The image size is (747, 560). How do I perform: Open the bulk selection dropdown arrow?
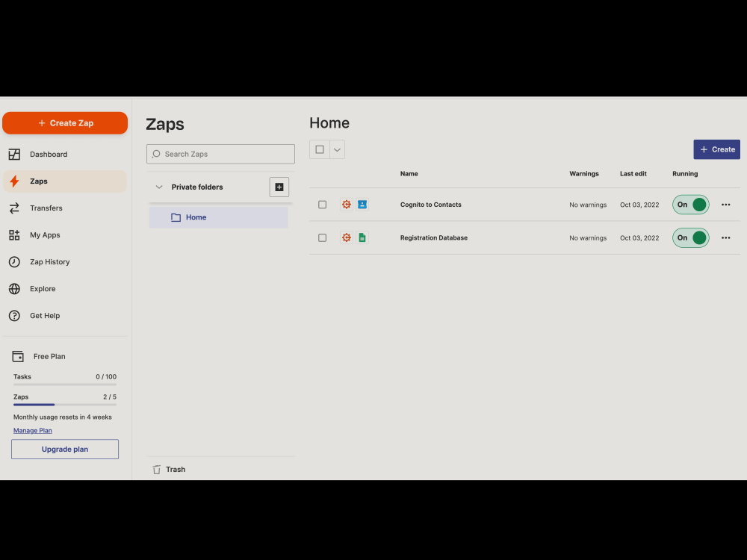click(x=336, y=149)
